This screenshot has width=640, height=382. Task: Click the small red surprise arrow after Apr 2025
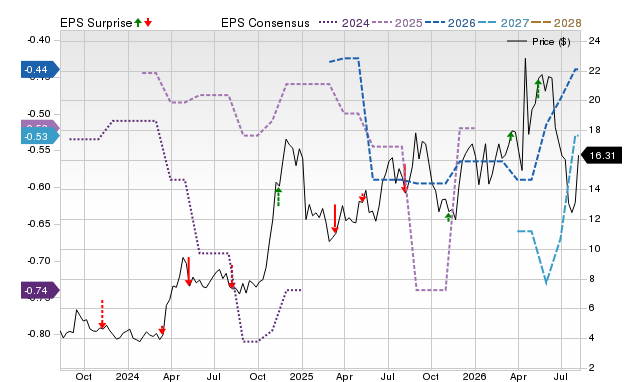pyautogui.click(x=362, y=198)
